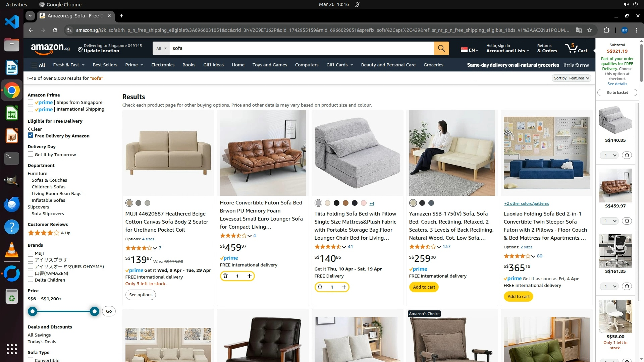Open the Best Sellers navigation item
The height and width of the screenshot is (362, 644).
[105, 65]
